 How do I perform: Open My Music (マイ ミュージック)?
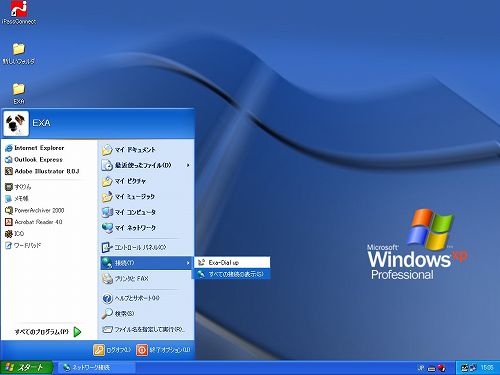[x=128, y=197]
